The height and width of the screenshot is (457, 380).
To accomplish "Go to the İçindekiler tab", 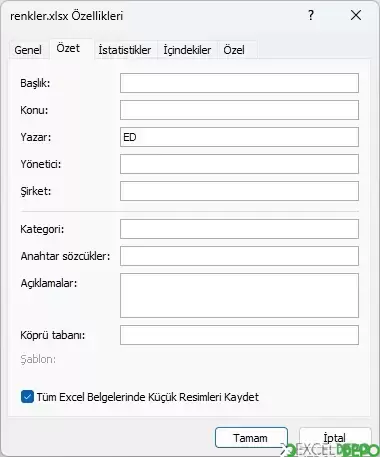I will [x=187, y=50].
